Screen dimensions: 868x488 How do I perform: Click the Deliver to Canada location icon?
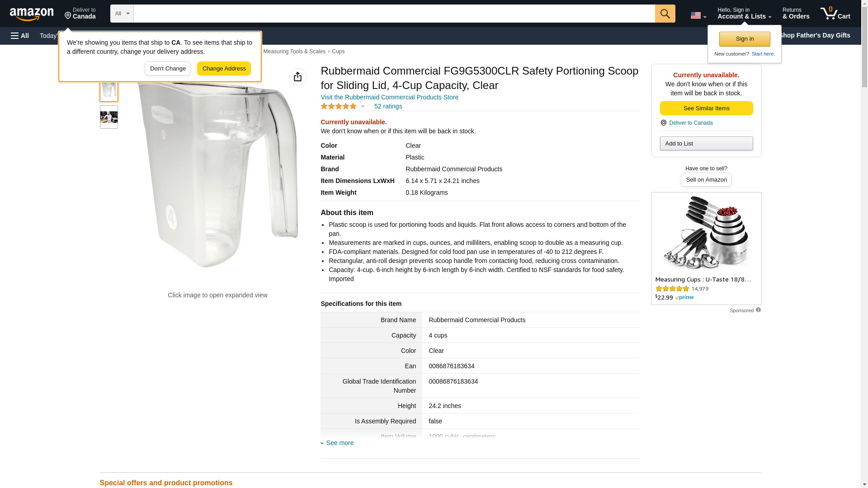tap(663, 123)
